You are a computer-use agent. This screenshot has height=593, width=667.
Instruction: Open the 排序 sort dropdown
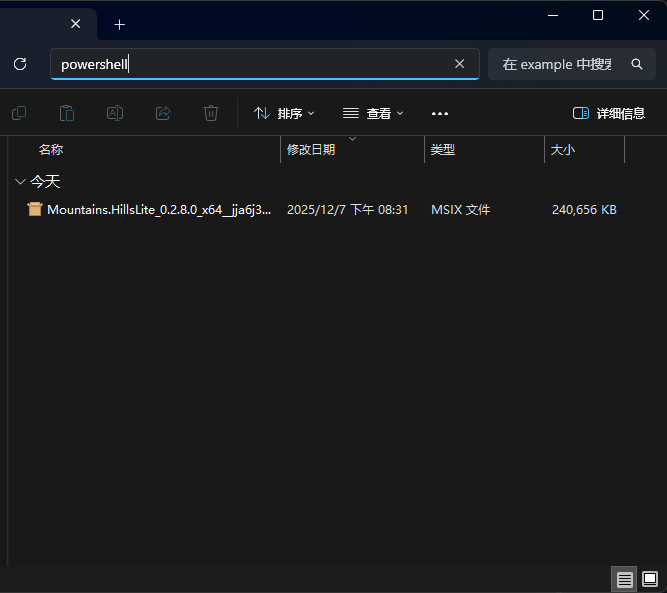pyautogui.click(x=284, y=114)
